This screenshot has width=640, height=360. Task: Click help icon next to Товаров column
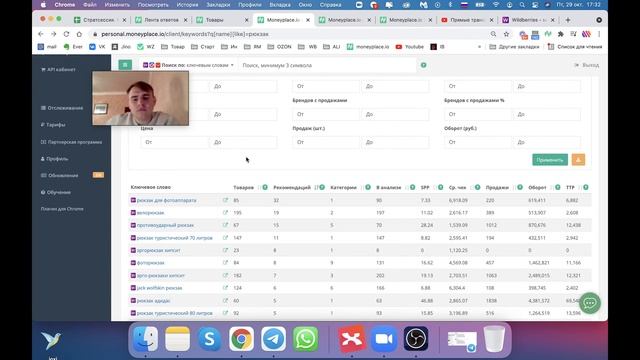tap(265, 187)
